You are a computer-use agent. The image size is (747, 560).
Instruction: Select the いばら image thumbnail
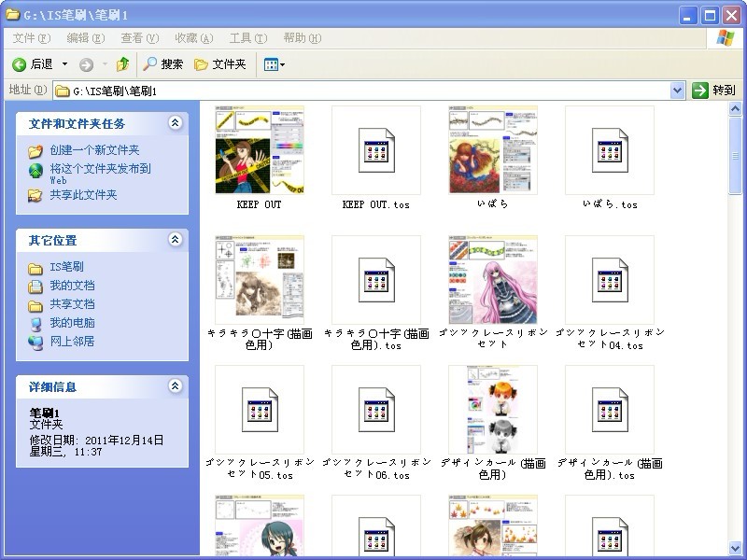493,150
